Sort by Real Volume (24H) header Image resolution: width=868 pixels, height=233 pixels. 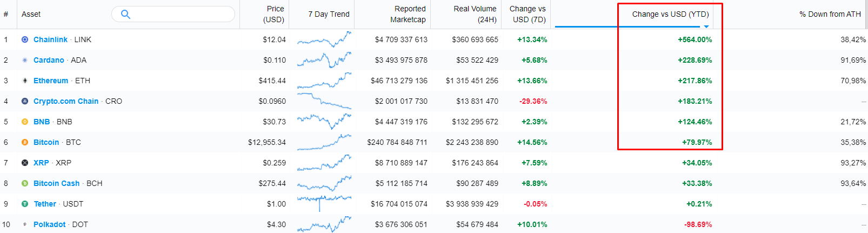pyautogui.click(x=475, y=14)
